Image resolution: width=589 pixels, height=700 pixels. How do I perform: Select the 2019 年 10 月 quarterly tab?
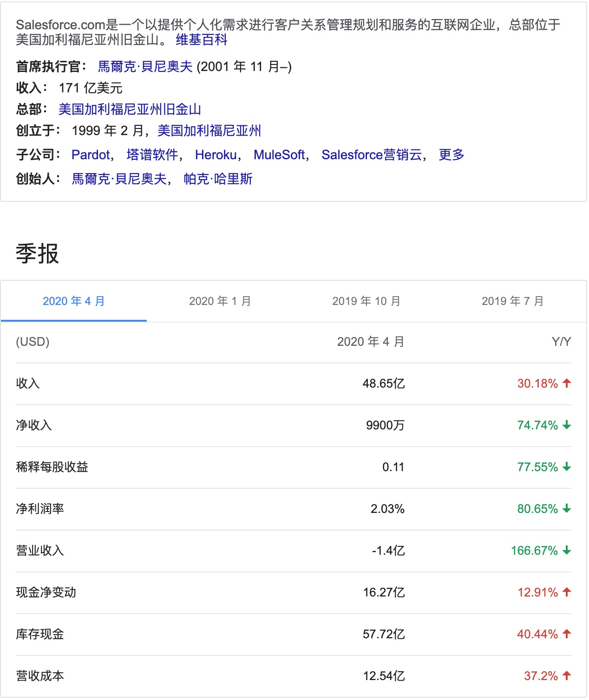pos(366,301)
